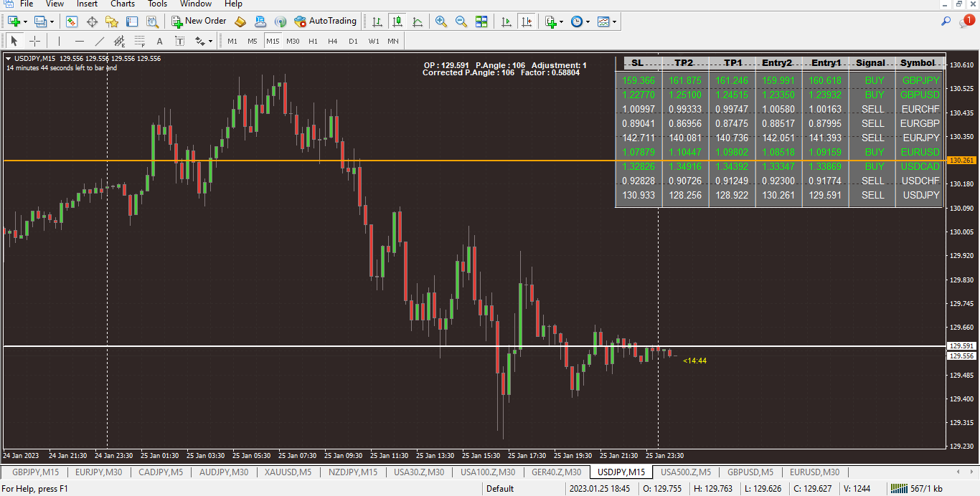This screenshot has width=980, height=496.
Task: Select the equidistant channel tool
Action: pyautogui.click(x=119, y=41)
